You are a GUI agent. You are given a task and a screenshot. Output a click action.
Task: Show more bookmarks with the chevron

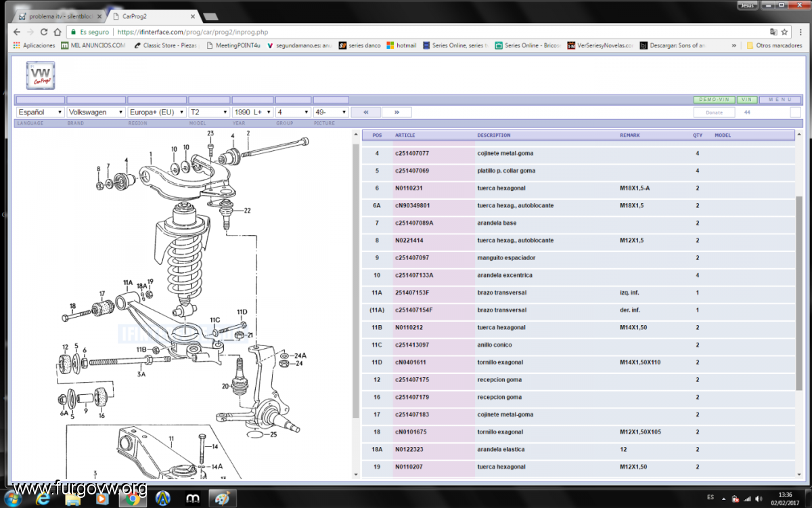[x=735, y=45]
